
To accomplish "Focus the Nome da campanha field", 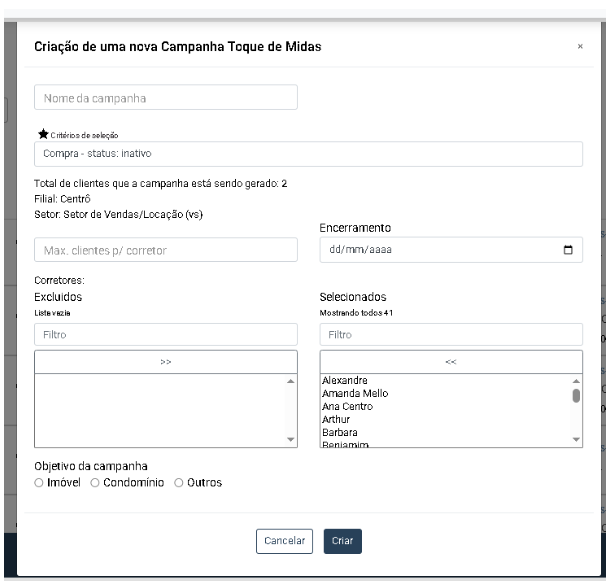I will tap(166, 97).
